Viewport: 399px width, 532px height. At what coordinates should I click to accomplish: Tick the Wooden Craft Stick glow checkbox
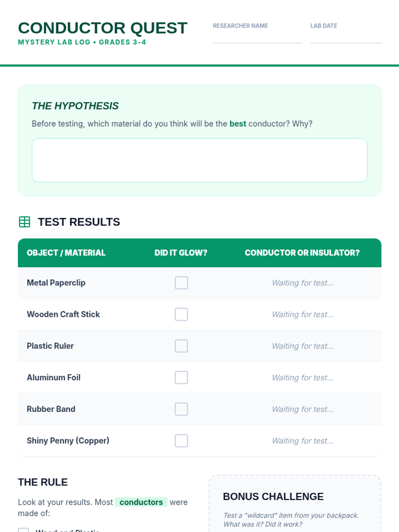(181, 315)
